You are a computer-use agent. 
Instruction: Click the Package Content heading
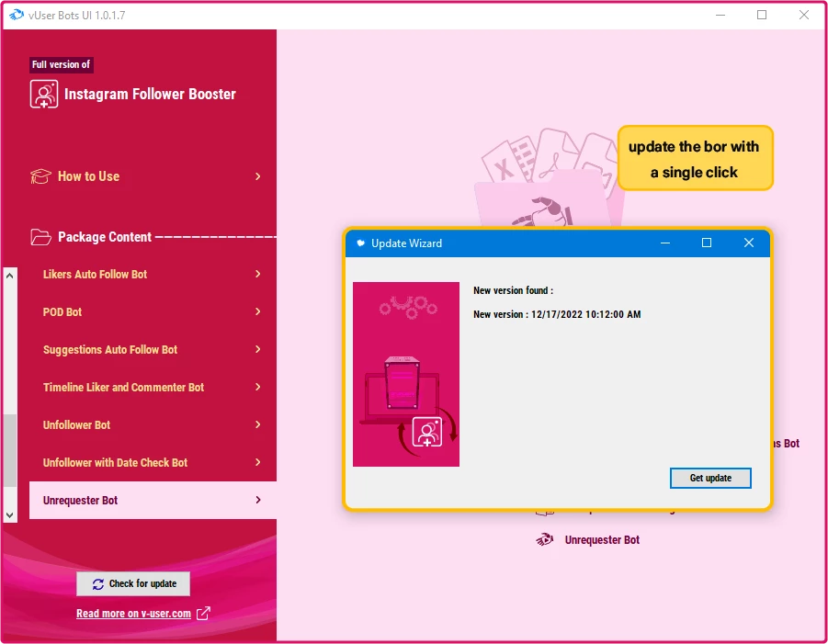coord(105,237)
